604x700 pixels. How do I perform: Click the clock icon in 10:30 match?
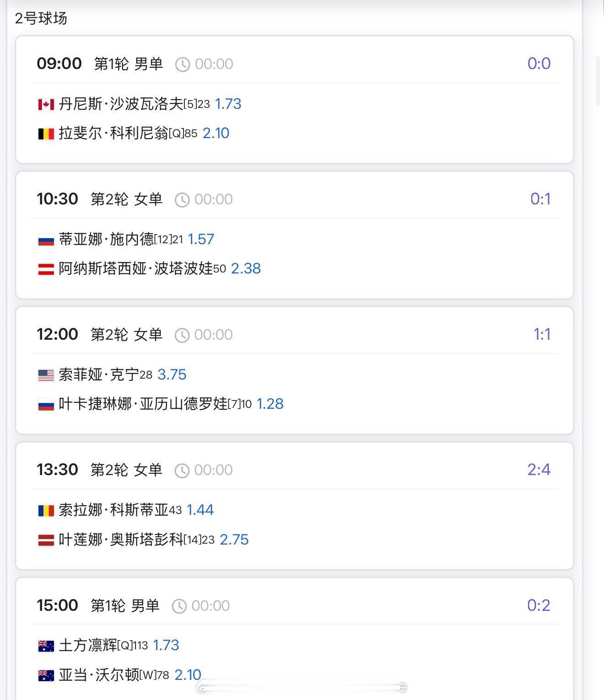click(182, 200)
